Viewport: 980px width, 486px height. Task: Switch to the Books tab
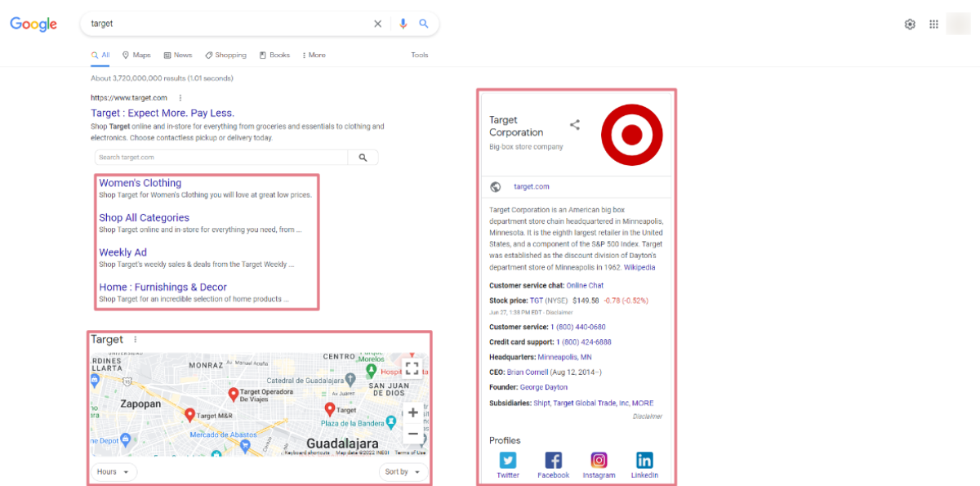point(274,56)
